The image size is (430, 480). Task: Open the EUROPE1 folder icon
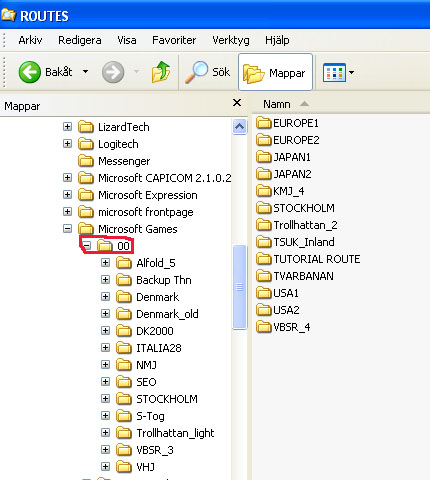(264, 123)
